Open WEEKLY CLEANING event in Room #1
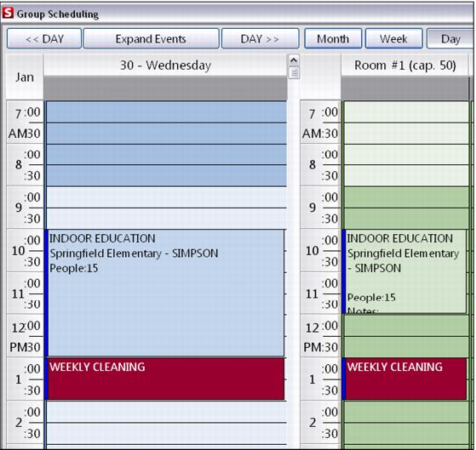This screenshot has height=450, width=476. [404, 379]
